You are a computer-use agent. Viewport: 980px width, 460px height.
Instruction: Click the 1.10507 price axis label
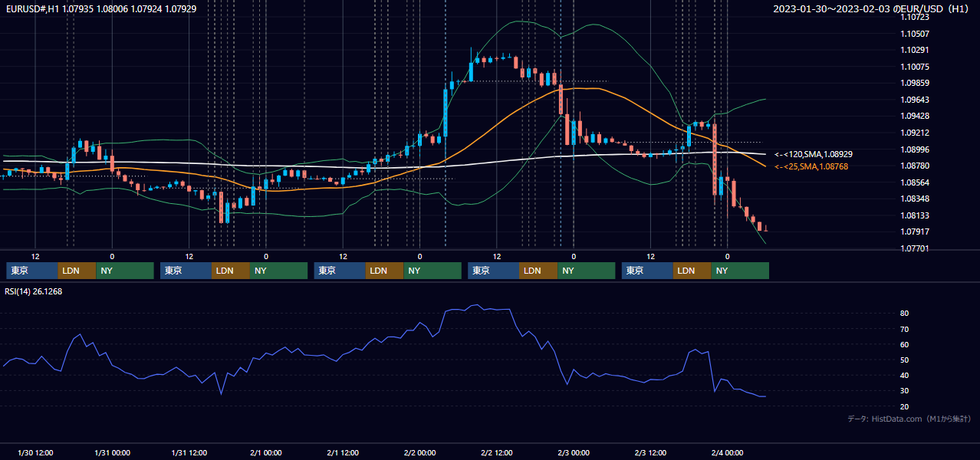point(915,34)
